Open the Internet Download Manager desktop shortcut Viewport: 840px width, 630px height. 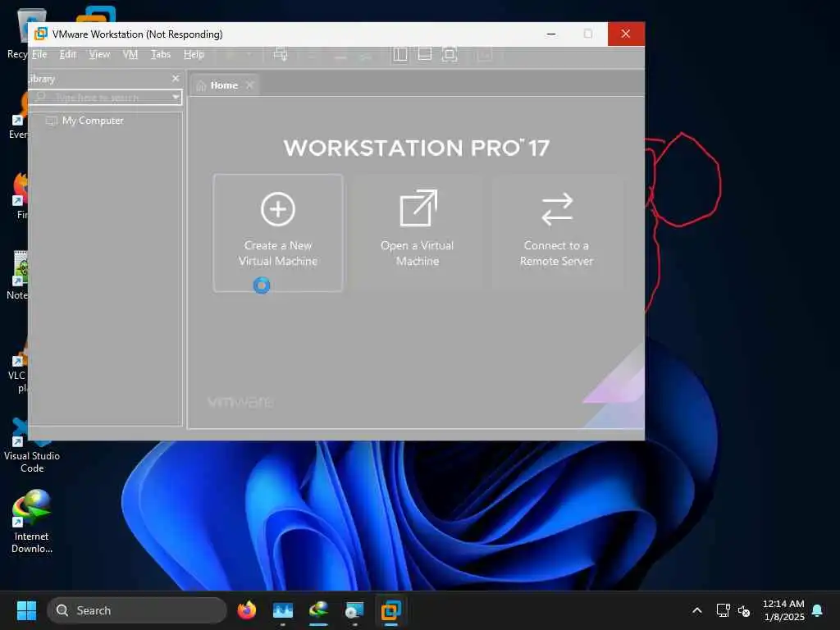(x=32, y=522)
